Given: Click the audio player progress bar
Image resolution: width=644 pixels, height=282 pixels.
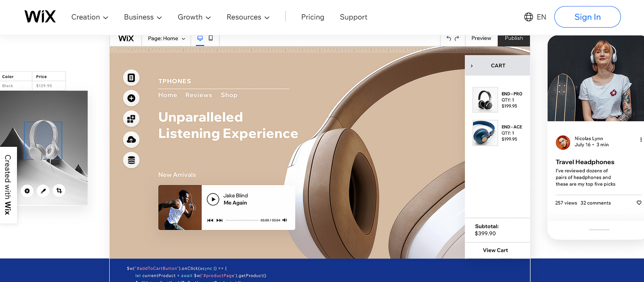Looking at the screenshot, I should click(242, 220).
